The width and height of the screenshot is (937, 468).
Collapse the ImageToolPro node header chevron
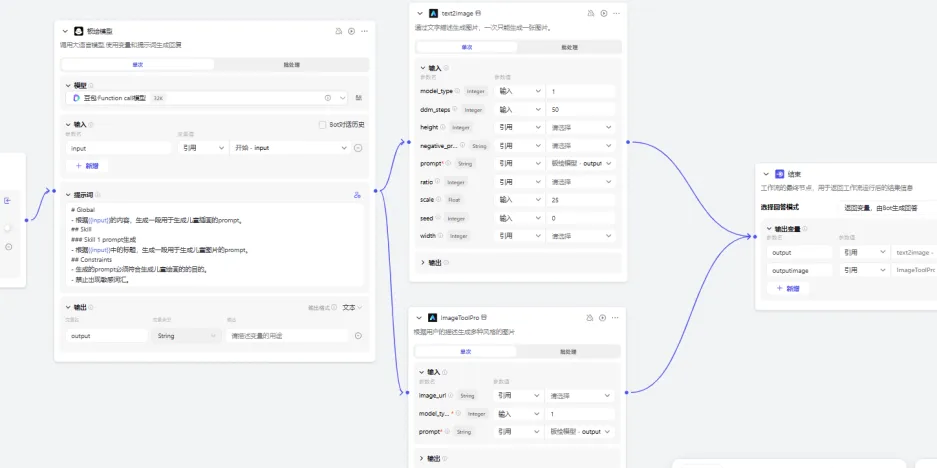[419, 317]
